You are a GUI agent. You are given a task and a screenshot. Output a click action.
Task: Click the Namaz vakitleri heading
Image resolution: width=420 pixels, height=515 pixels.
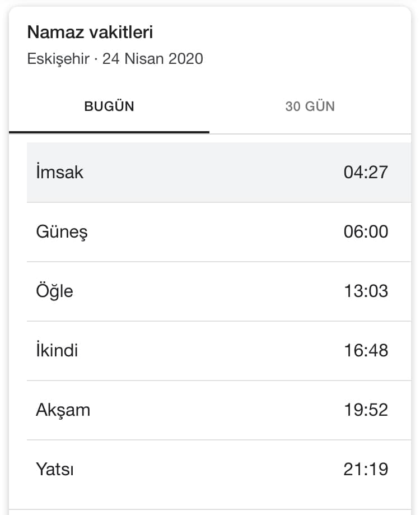click(90, 32)
